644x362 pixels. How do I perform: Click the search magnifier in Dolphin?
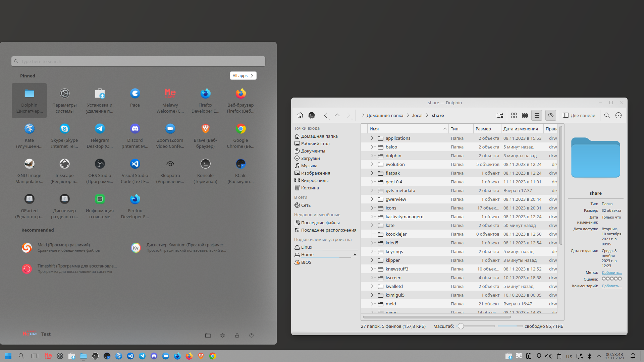607,115
